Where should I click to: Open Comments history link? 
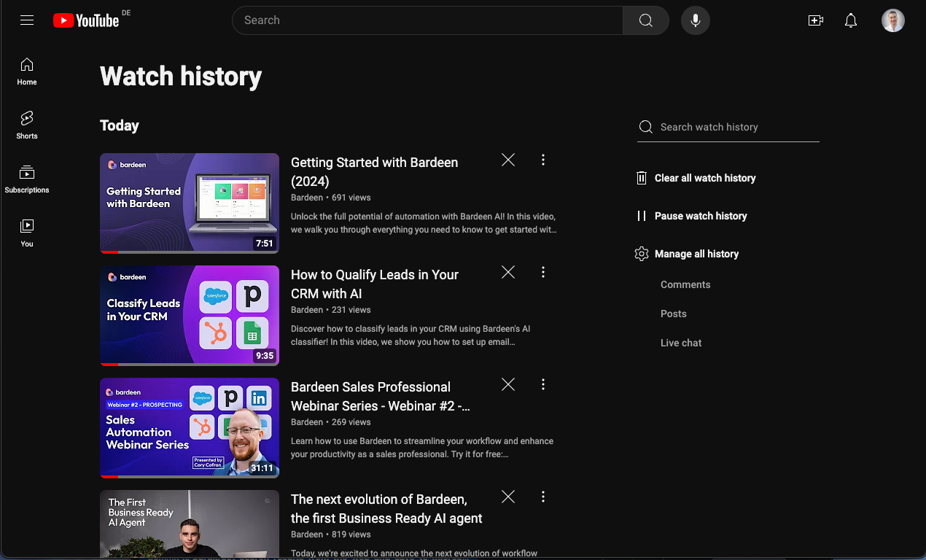(x=685, y=284)
